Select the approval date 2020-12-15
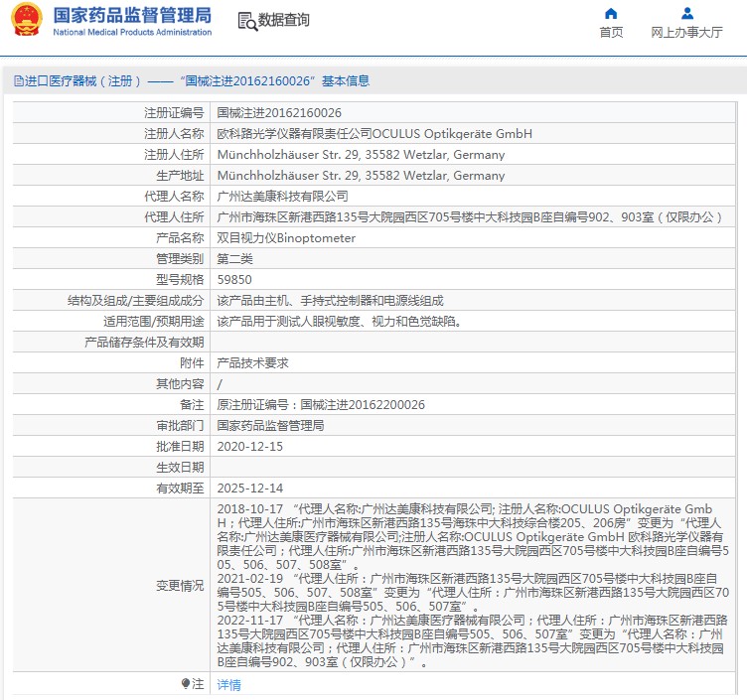This screenshot has height=700, width=747. click(x=249, y=447)
